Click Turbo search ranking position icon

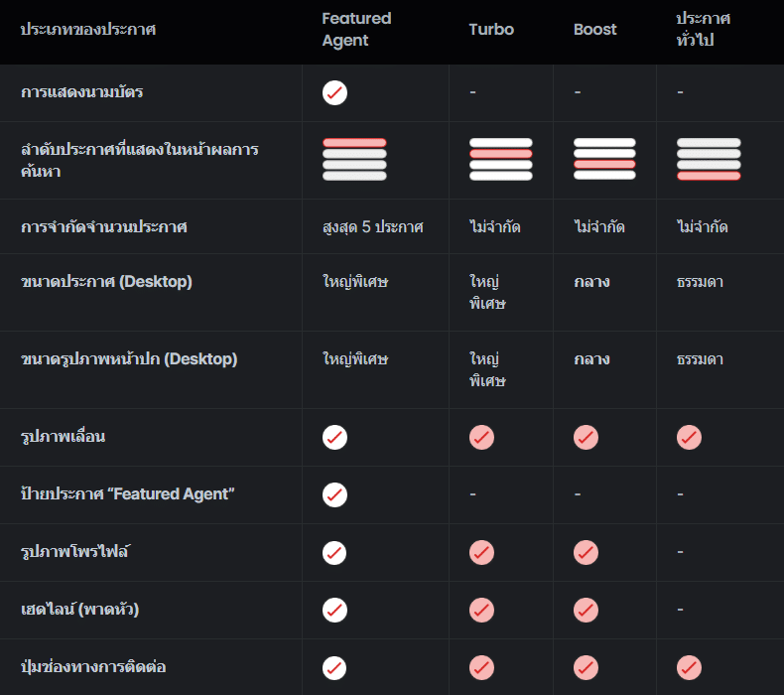(500, 160)
